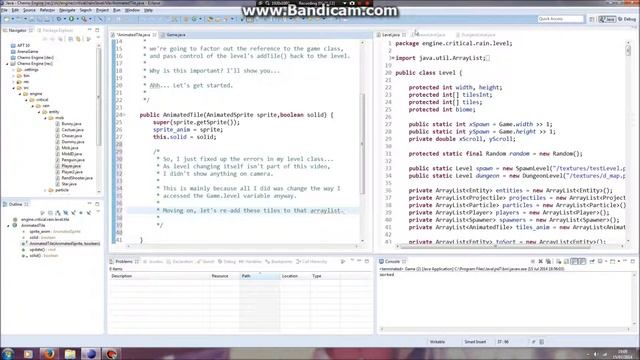Click the Quick Access input field
This screenshot has height=360, width=640.
coord(561,19)
